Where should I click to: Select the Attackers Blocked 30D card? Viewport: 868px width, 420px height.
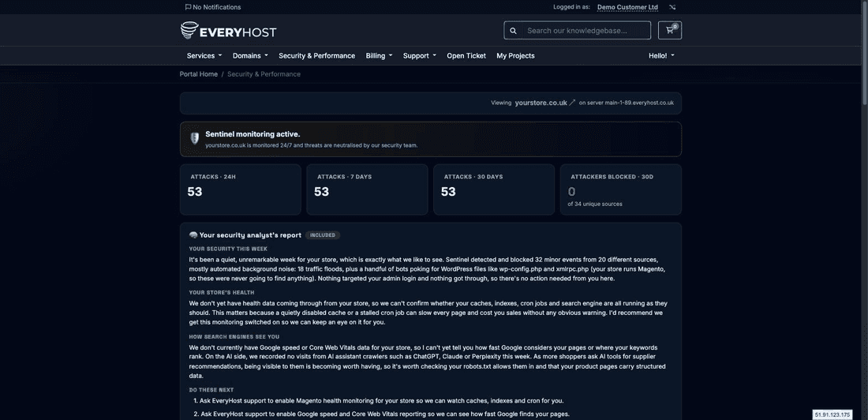(620, 189)
